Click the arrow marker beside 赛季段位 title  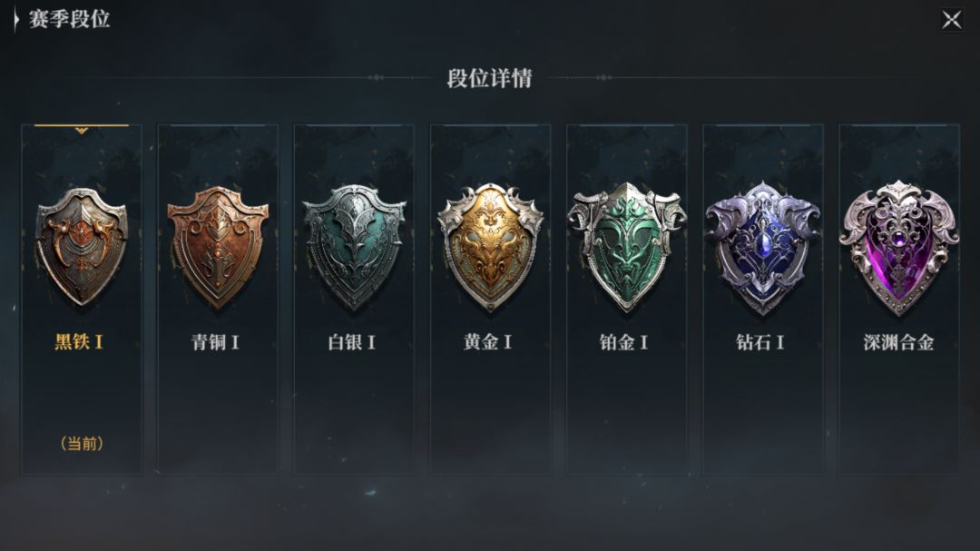pyautogui.click(x=16, y=19)
